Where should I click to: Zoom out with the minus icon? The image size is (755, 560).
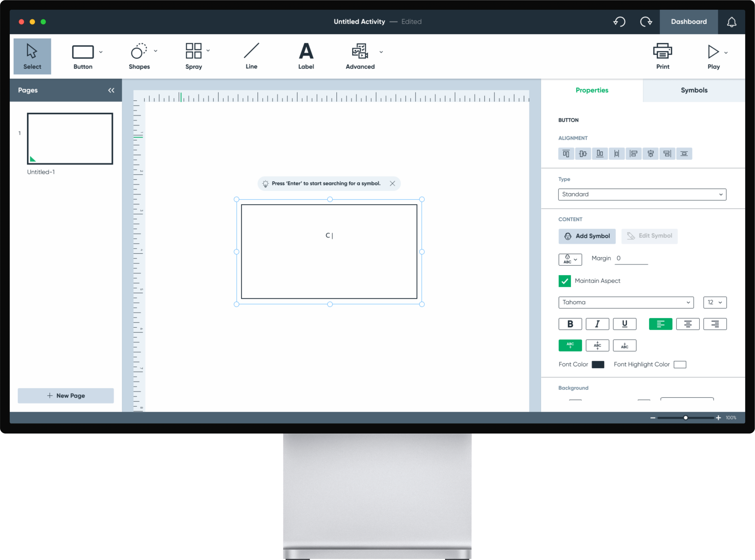click(x=652, y=418)
